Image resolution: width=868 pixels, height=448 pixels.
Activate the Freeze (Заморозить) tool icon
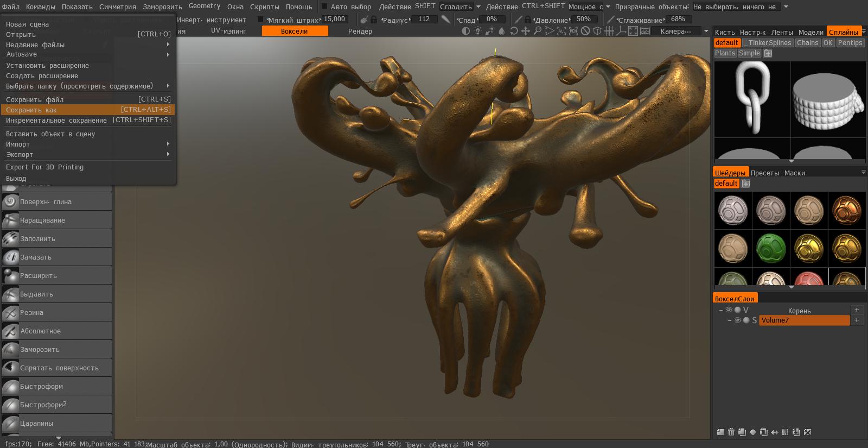pyautogui.click(x=10, y=349)
